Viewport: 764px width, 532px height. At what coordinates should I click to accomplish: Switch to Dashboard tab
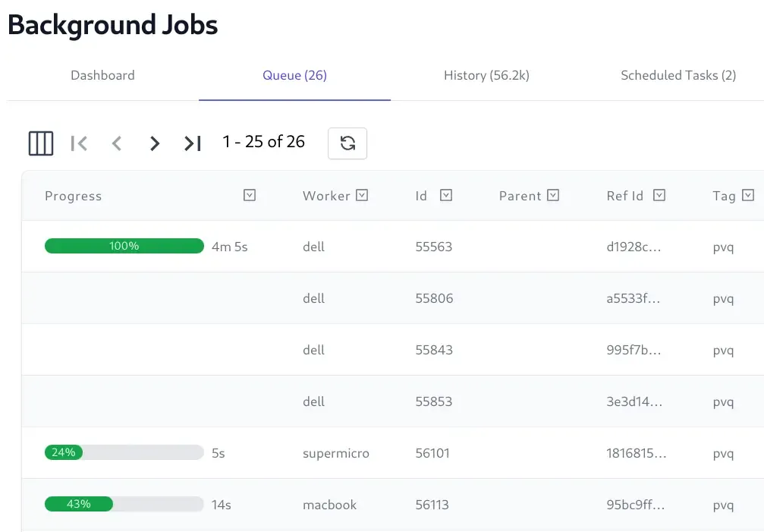[103, 76]
